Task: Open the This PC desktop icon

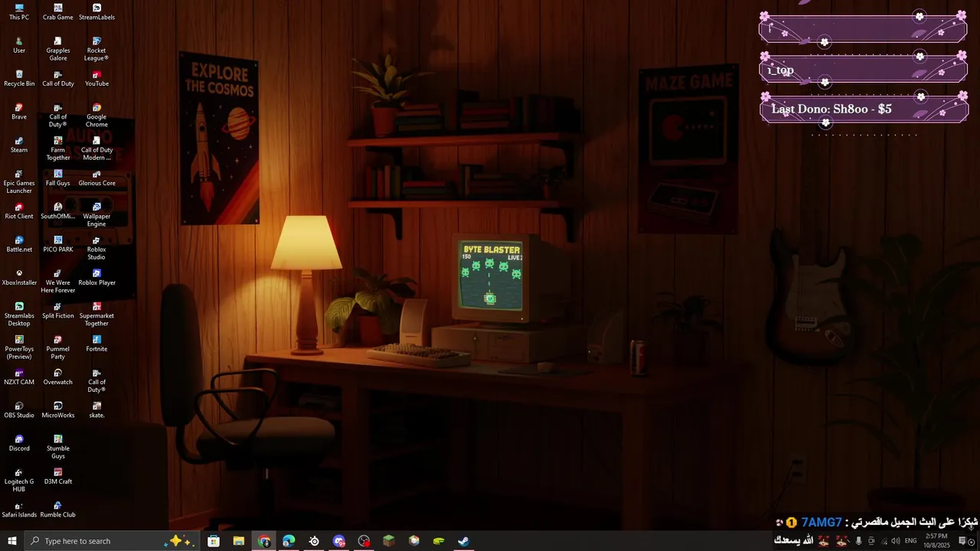Action: point(19,12)
